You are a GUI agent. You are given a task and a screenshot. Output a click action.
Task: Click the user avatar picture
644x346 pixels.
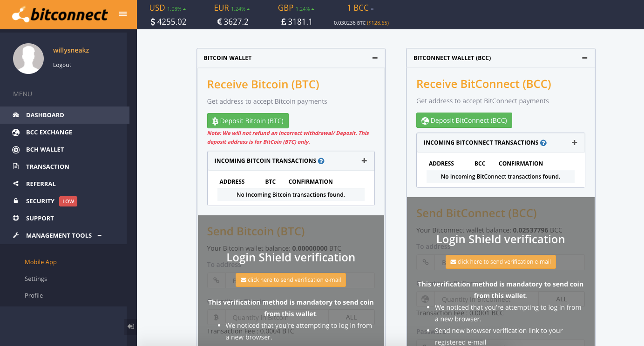tap(28, 59)
